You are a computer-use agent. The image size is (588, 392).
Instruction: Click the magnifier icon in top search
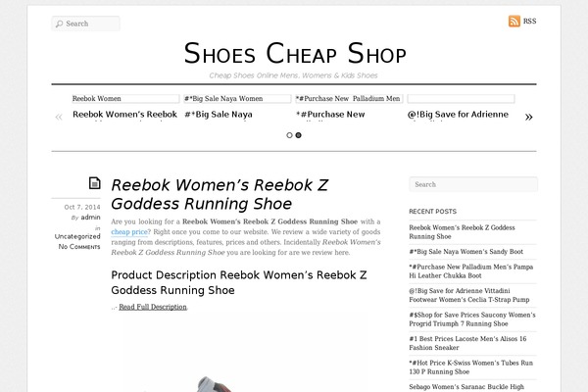(x=59, y=24)
